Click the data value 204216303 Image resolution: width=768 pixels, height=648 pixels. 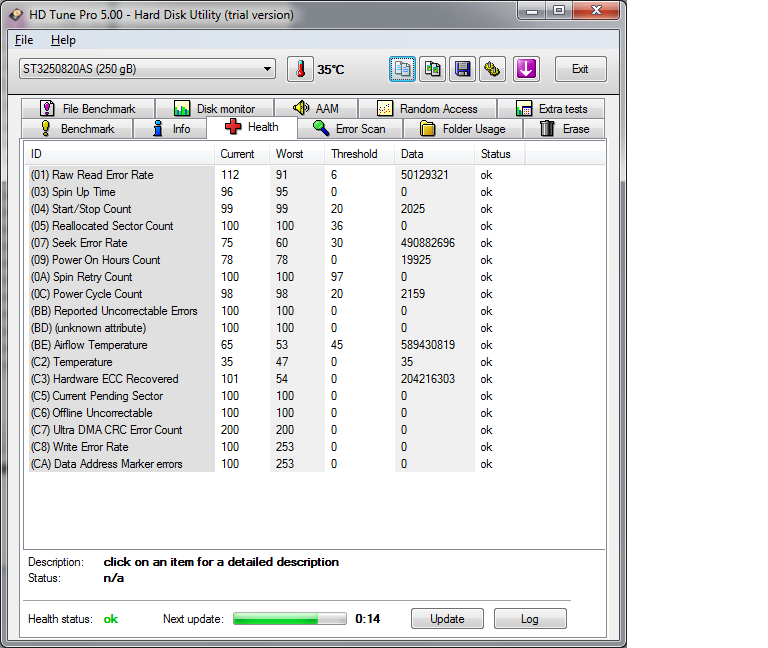click(x=428, y=379)
